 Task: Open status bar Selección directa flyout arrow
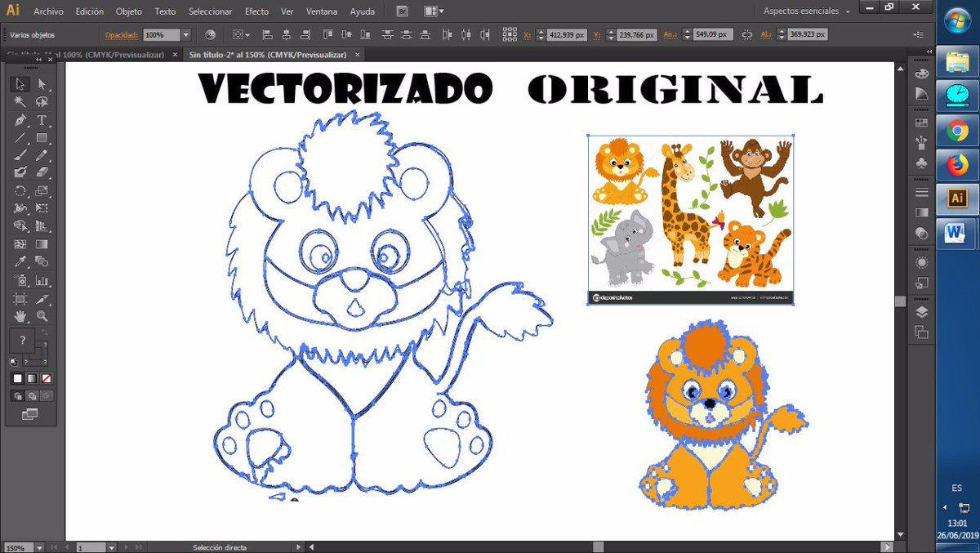(x=298, y=547)
